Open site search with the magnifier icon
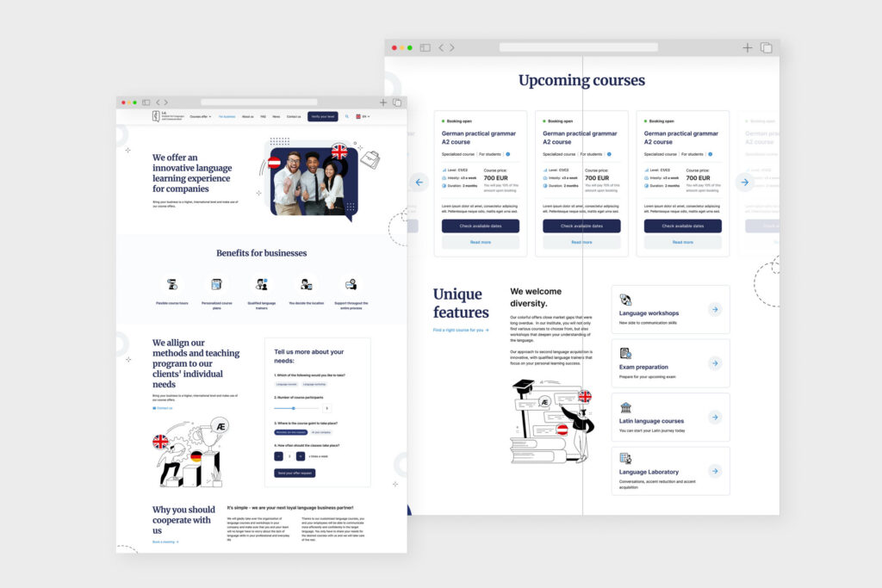Screen dimensions: 882x588 [347, 116]
